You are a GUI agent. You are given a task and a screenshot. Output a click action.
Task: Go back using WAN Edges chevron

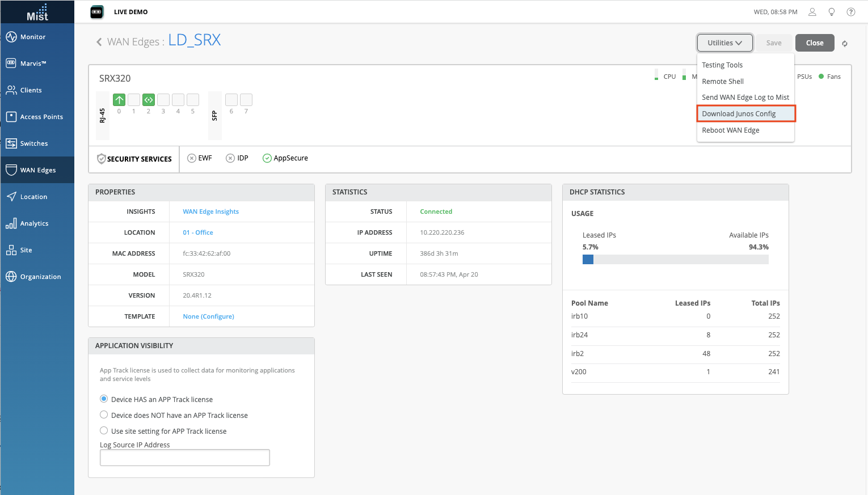coord(99,42)
